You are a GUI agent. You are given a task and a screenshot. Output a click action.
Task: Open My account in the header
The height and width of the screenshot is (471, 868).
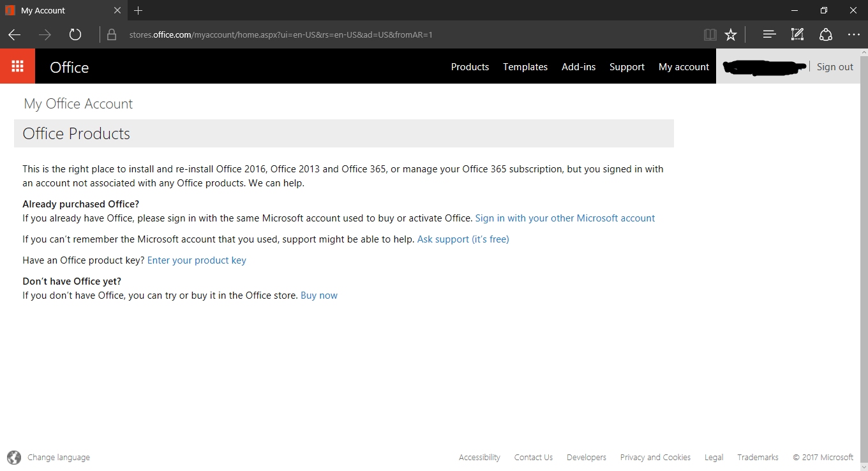tap(684, 66)
